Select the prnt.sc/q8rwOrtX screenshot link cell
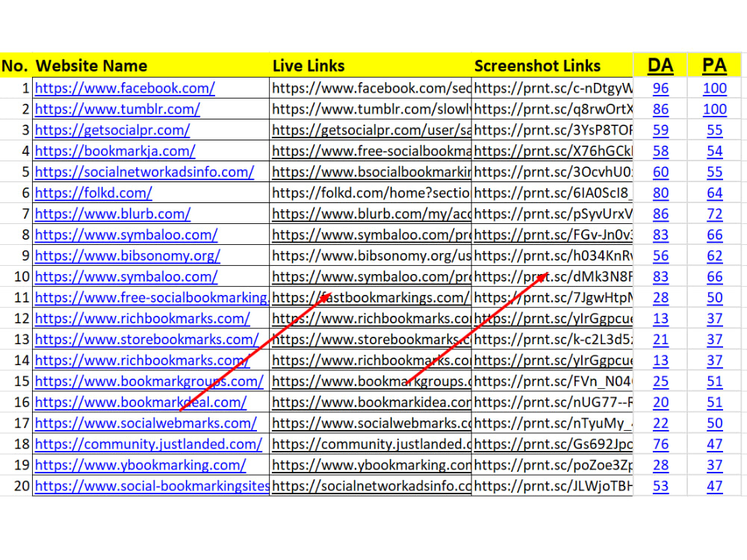This screenshot has width=747, height=560. click(553, 109)
